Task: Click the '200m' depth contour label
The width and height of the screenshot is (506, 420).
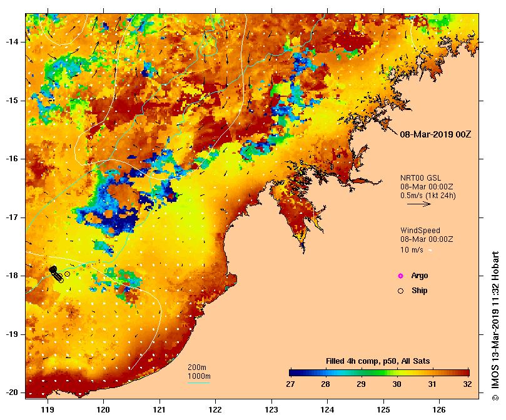Action: pyautogui.click(x=197, y=367)
